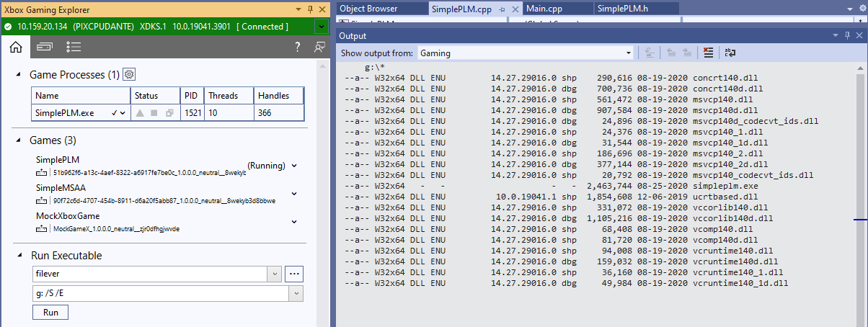Open Output window position dropdown arrow
Viewport: 868px width, 327px height.
[x=836, y=35]
